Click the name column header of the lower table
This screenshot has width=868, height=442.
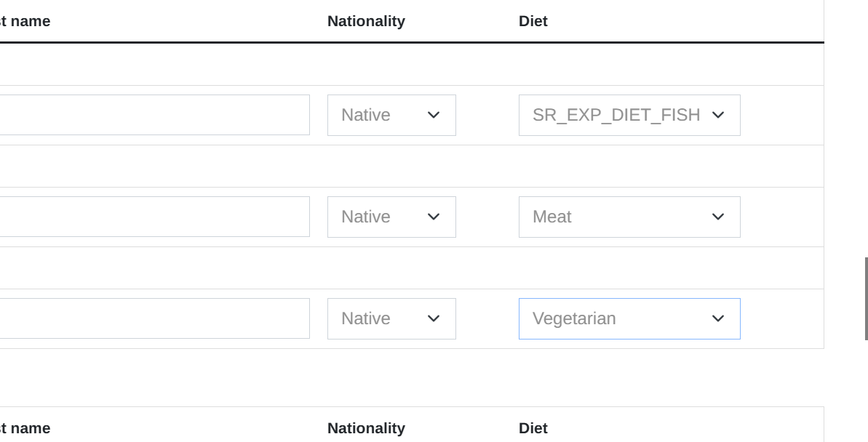[25, 428]
